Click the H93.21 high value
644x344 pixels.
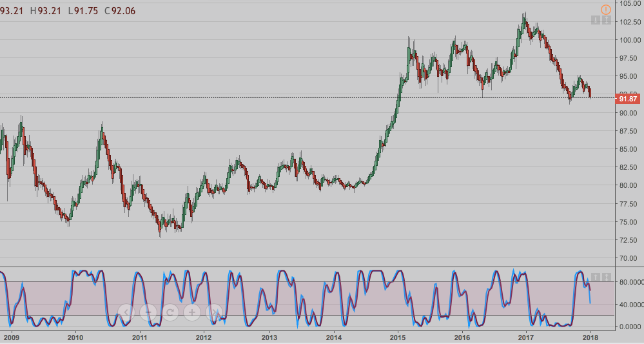click(x=46, y=11)
